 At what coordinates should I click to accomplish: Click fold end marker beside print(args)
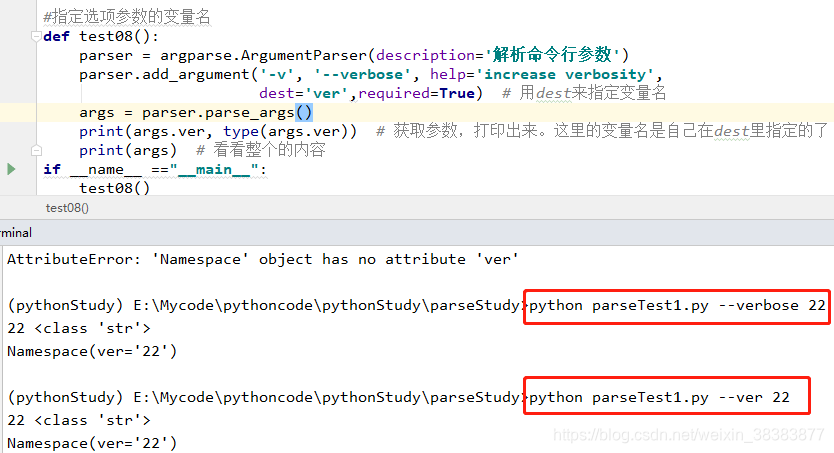tap(36, 150)
